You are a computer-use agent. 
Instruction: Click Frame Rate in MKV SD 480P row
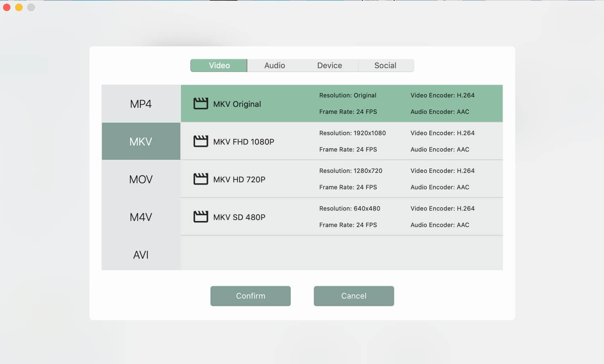(348, 225)
